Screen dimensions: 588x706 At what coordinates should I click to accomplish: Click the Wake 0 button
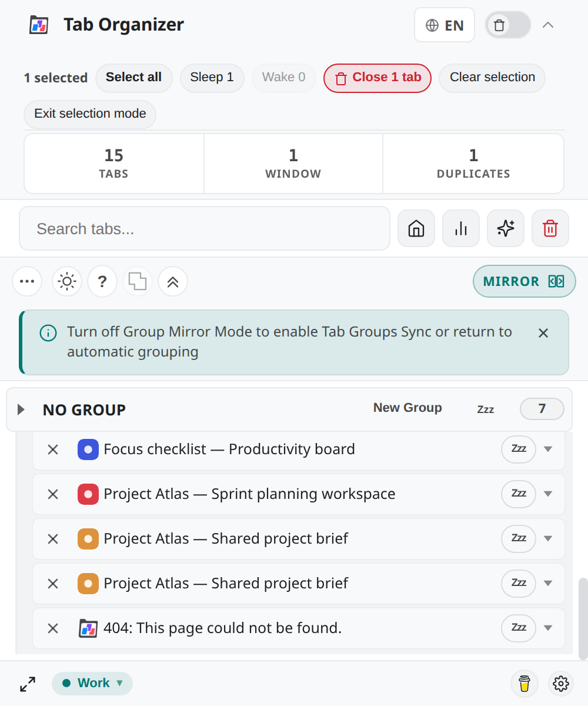(x=283, y=78)
